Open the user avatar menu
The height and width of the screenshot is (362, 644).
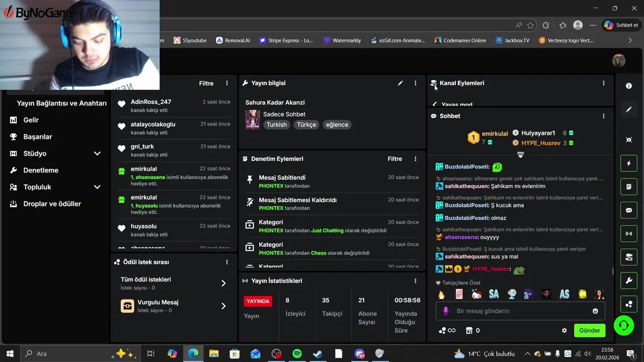click(x=619, y=61)
